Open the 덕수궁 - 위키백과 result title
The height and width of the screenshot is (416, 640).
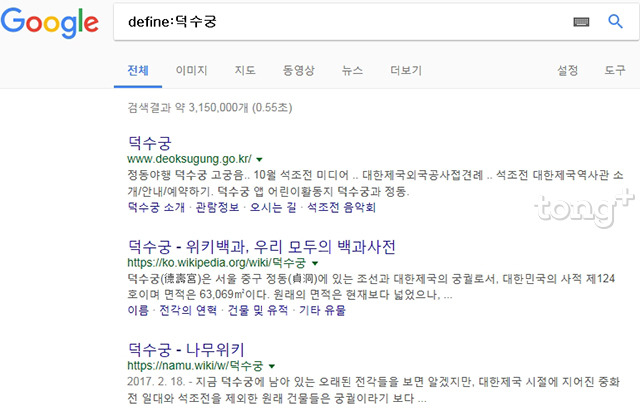click(262, 247)
